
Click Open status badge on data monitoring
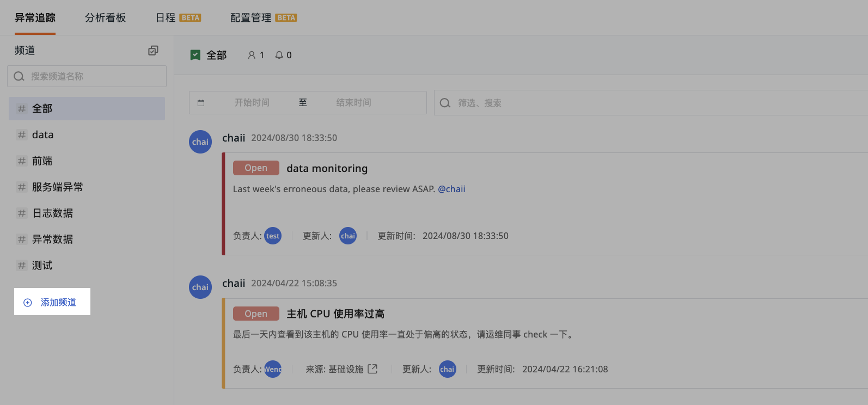pyautogui.click(x=256, y=168)
